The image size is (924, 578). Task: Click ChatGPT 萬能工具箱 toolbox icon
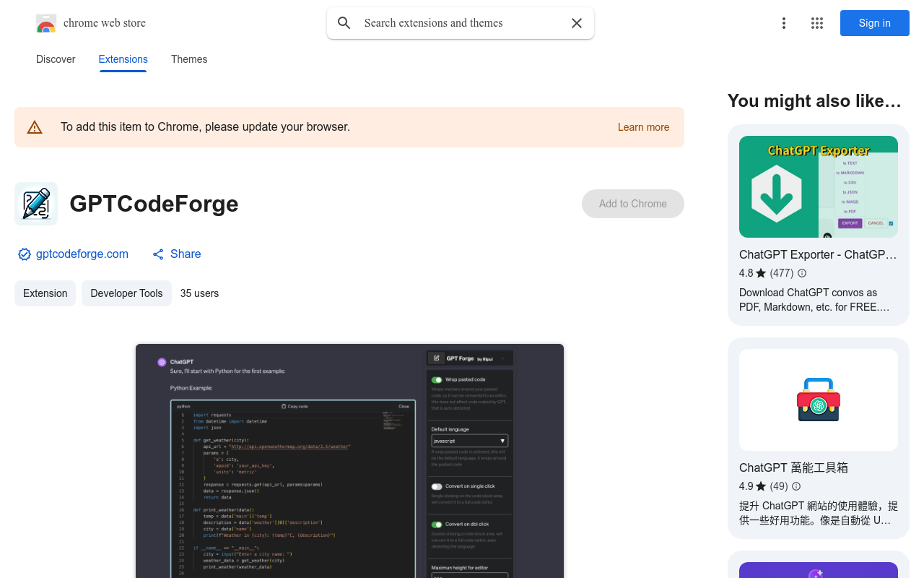(819, 400)
